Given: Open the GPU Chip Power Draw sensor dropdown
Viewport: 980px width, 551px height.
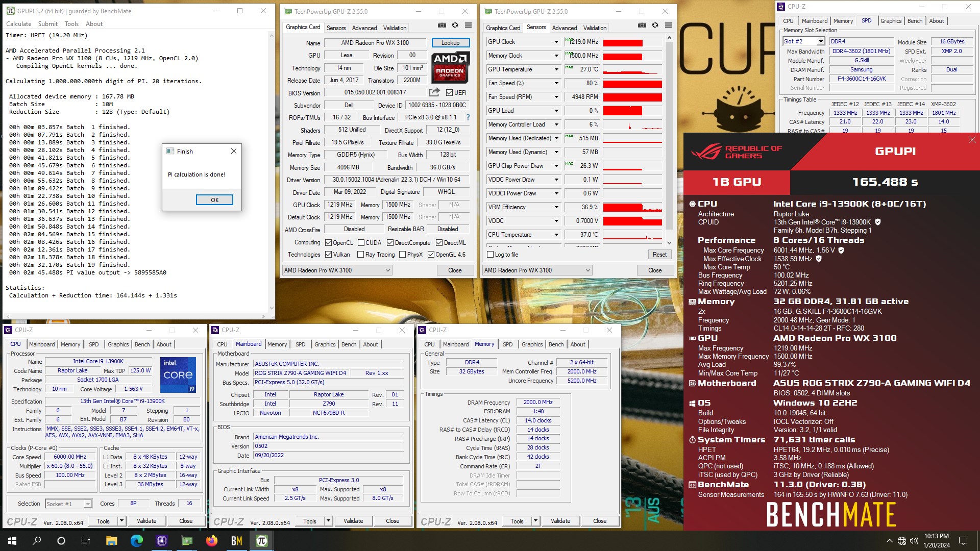Looking at the screenshot, I should pos(556,166).
